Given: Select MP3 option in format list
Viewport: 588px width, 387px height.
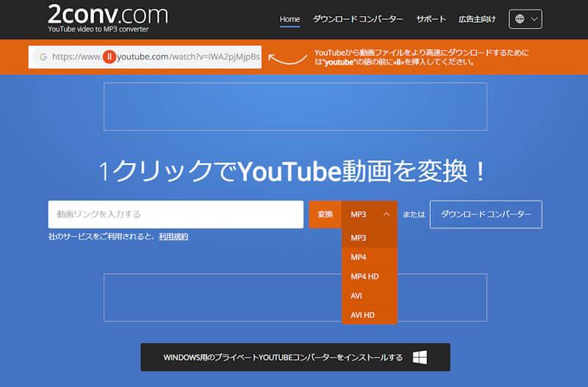Looking at the screenshot, I should point(370,238).
